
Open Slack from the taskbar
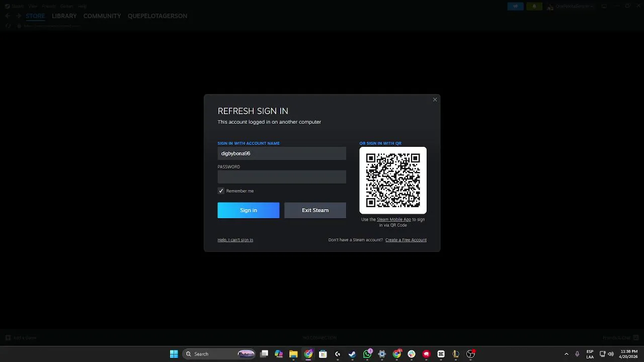(412, 354)
